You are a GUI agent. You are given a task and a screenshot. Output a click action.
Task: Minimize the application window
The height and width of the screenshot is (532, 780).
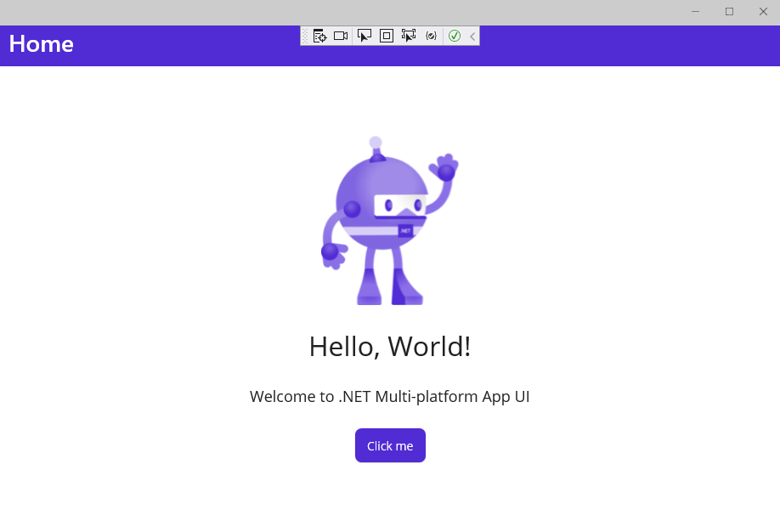pyautogui.click(x=695, y=12)
